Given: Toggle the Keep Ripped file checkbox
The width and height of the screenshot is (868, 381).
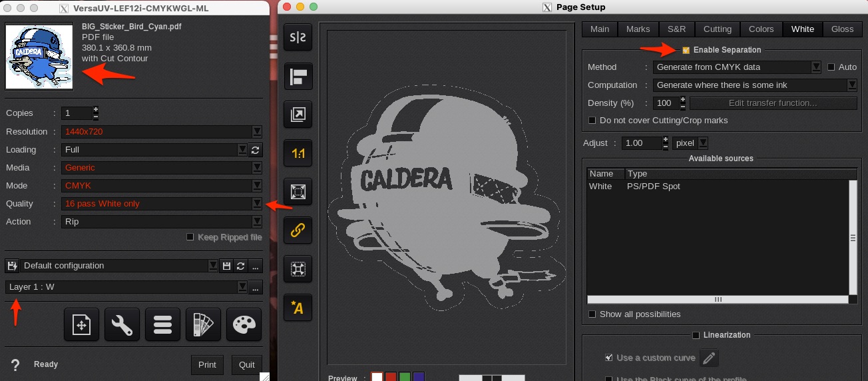Looking at the screenshot, I should tap(190, 237).
